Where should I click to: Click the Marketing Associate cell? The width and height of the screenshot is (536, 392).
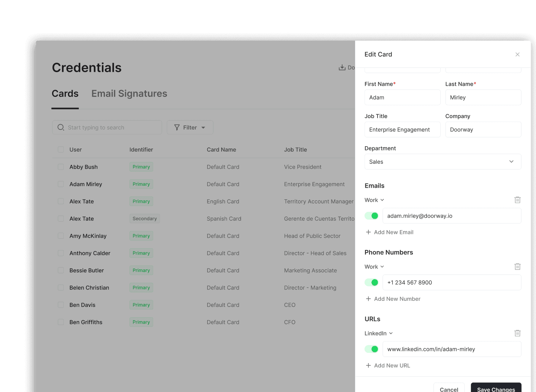(310, 270)
